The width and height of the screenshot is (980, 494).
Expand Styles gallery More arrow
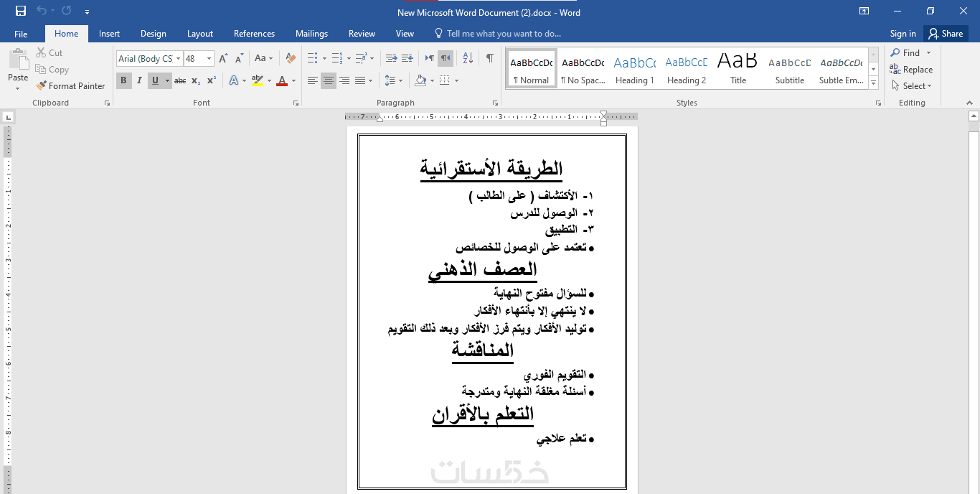click(x=873, y=83)
